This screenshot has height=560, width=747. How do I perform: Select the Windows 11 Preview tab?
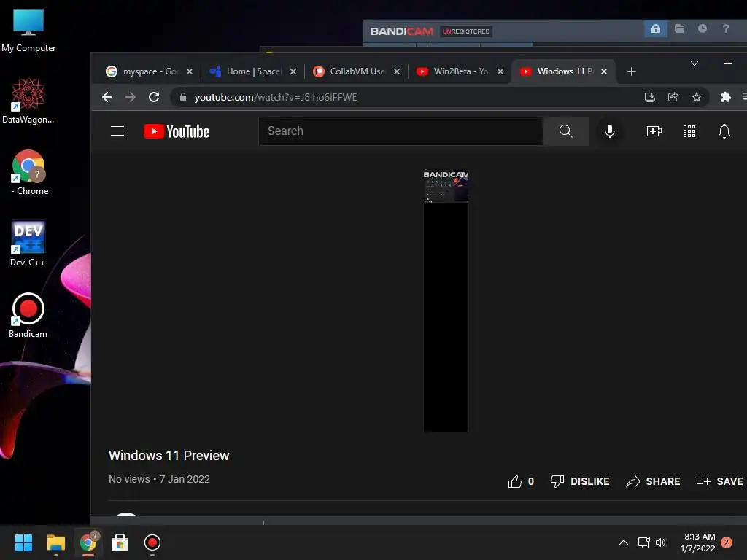[557, 71]
